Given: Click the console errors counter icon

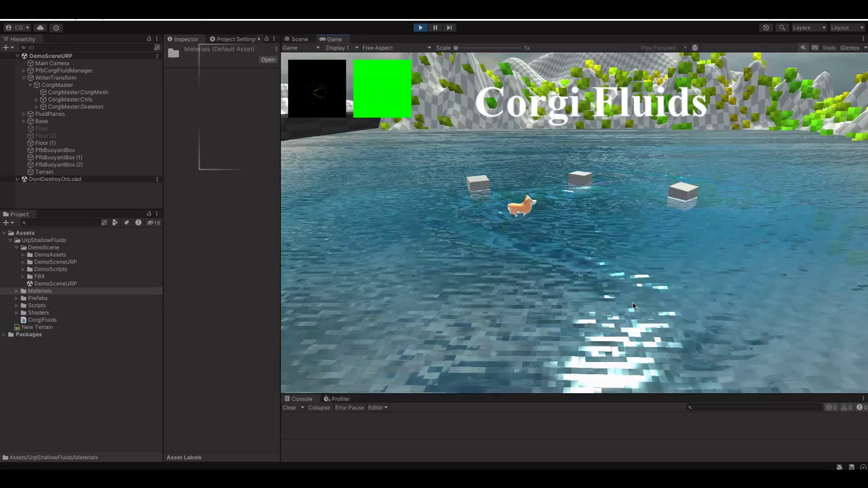Looking at the screenshot, I should pyautogui.click(x=860, y=407).
